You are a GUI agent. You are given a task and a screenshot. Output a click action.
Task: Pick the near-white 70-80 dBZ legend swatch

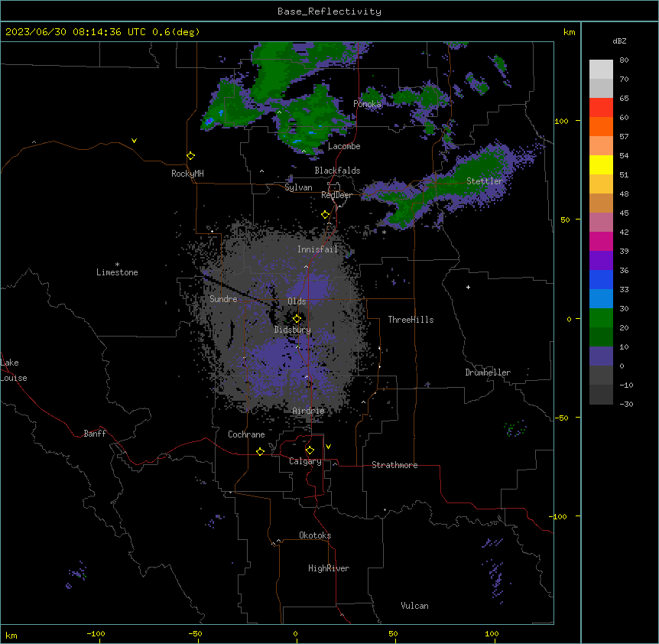click(601, 70)
